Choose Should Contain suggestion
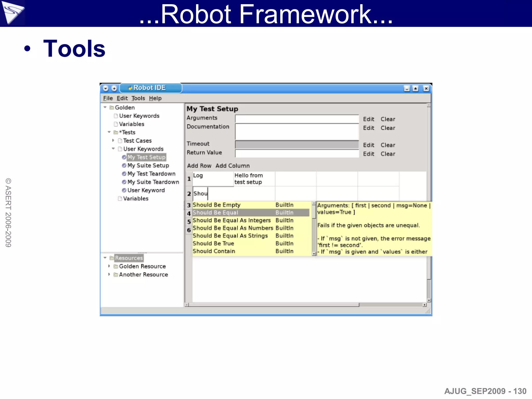 [251, 251]
